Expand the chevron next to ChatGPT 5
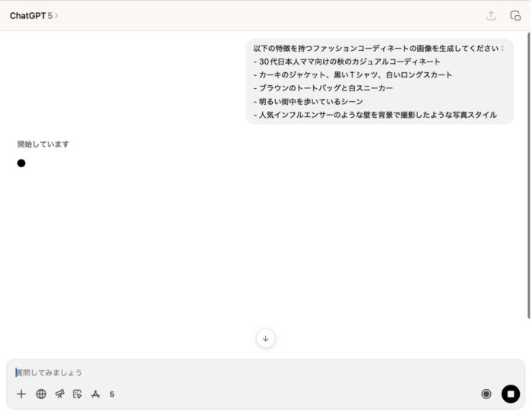Image resolution: width=532 pixels, height=415 pixels. 56,15
